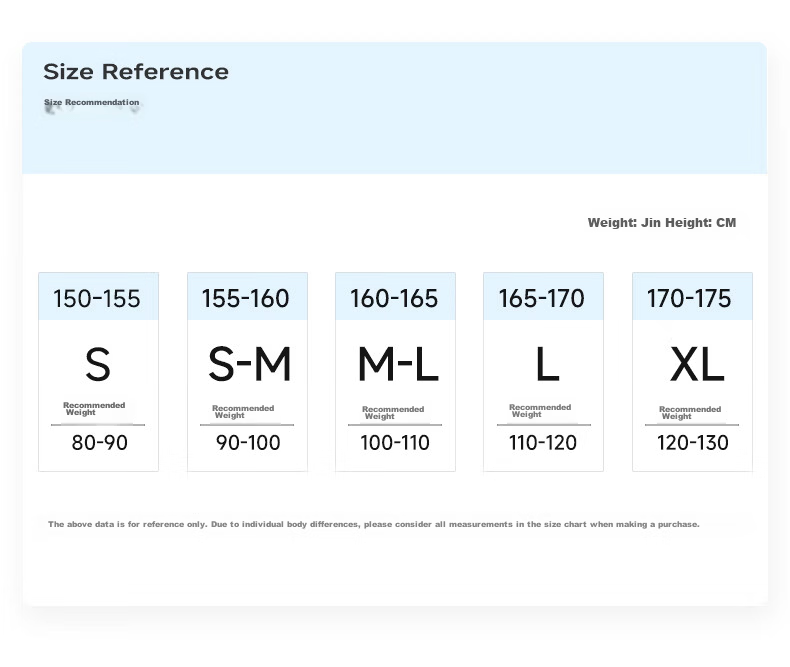Image resolution: width=790 pixels, height=667 pixels.
Task: Select the 155-160 height range
Action: point(245,298)
